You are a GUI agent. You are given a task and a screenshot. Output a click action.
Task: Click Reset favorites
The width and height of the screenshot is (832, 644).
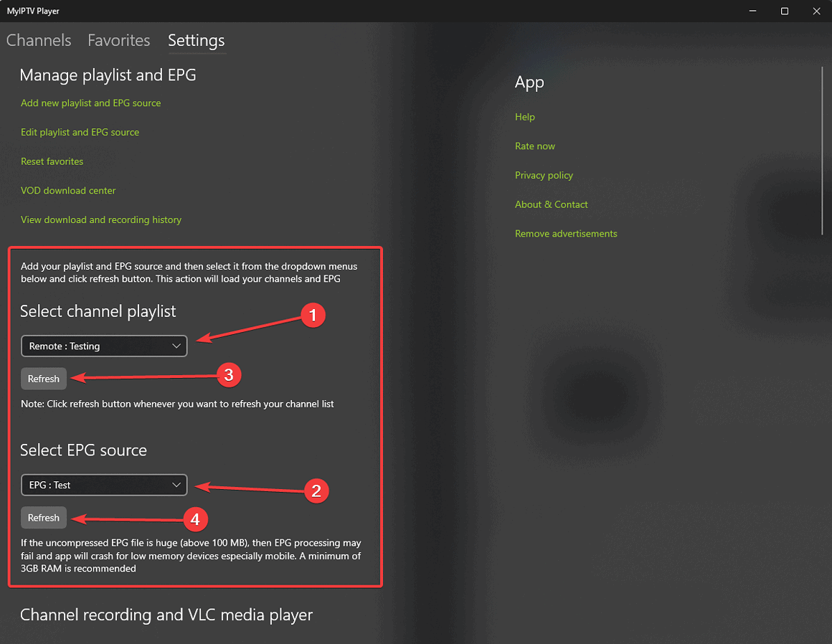pyautogui.click(x=52, y=161)
